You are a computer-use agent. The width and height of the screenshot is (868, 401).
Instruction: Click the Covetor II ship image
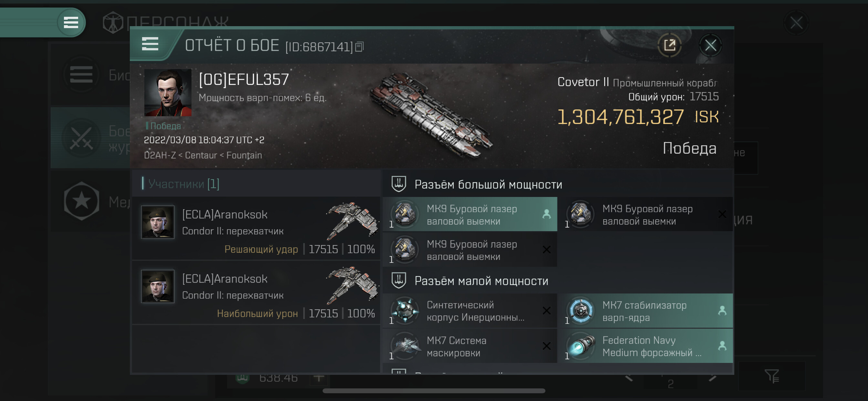click(x=431, y=115)
